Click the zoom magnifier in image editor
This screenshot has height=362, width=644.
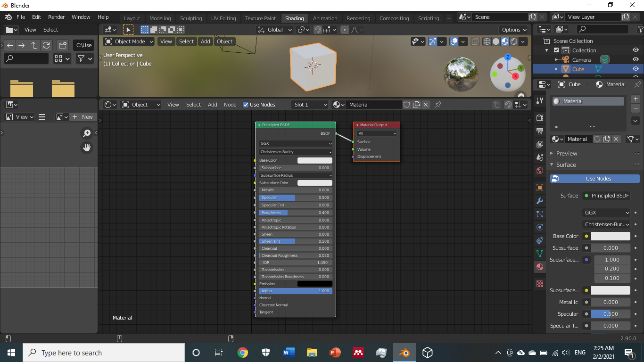(x=87, y=133)
